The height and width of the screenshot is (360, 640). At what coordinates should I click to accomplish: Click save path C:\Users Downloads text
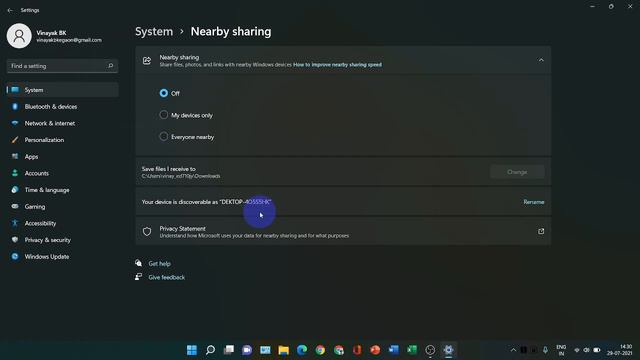[x=181, y=176]
